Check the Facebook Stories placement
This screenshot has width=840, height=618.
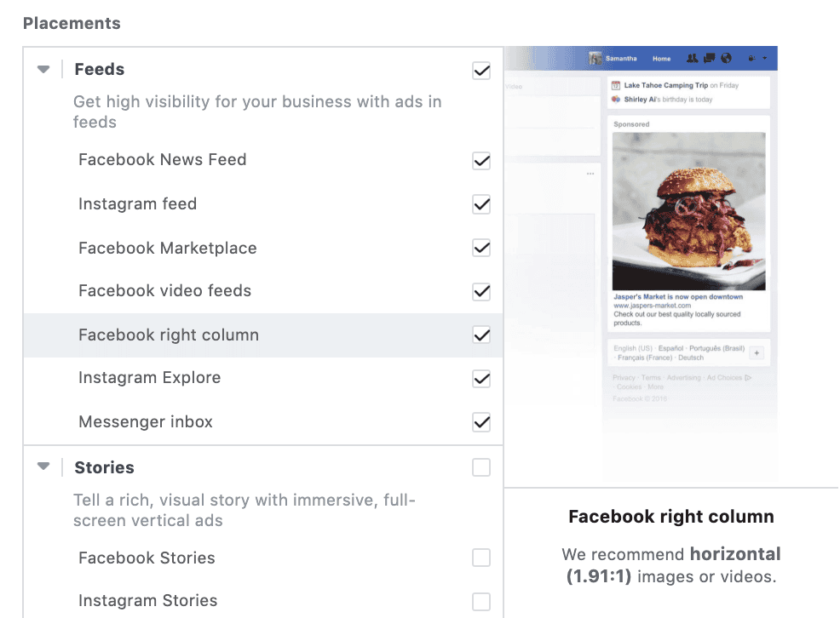pos(481,558)
